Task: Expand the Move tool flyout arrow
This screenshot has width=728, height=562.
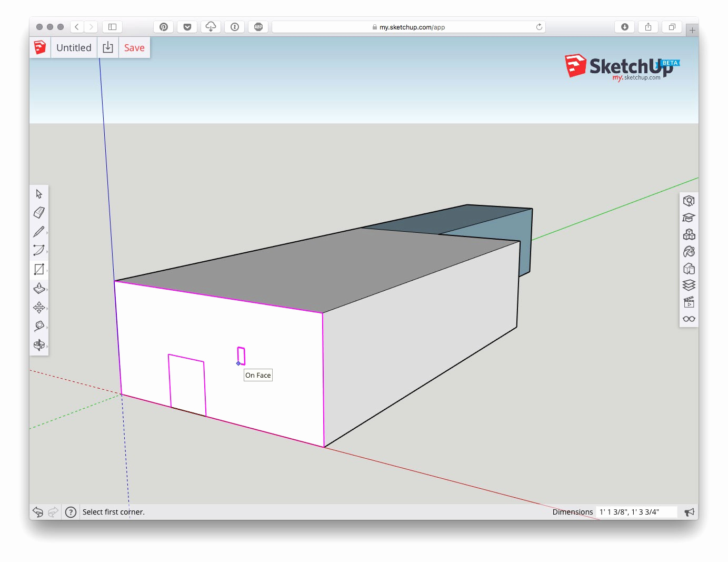Action: (x=47, y=309)
